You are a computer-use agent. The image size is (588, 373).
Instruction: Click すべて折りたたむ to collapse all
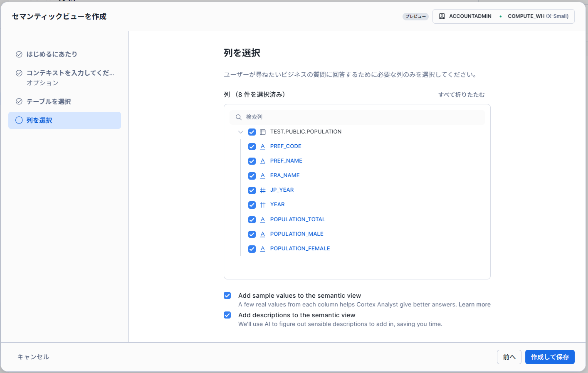462,95
